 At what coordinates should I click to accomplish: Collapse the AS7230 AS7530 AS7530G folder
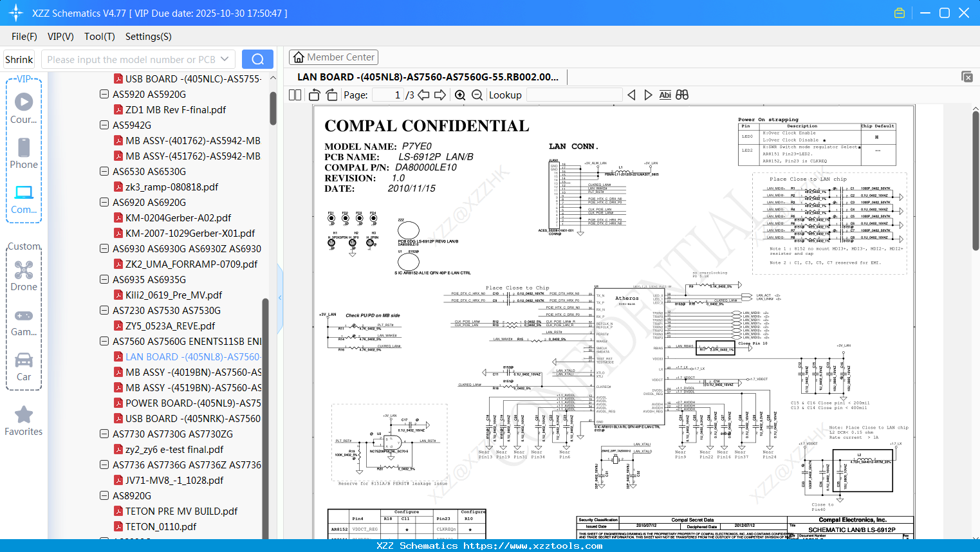pyautogui.click(x=104, y=310)
